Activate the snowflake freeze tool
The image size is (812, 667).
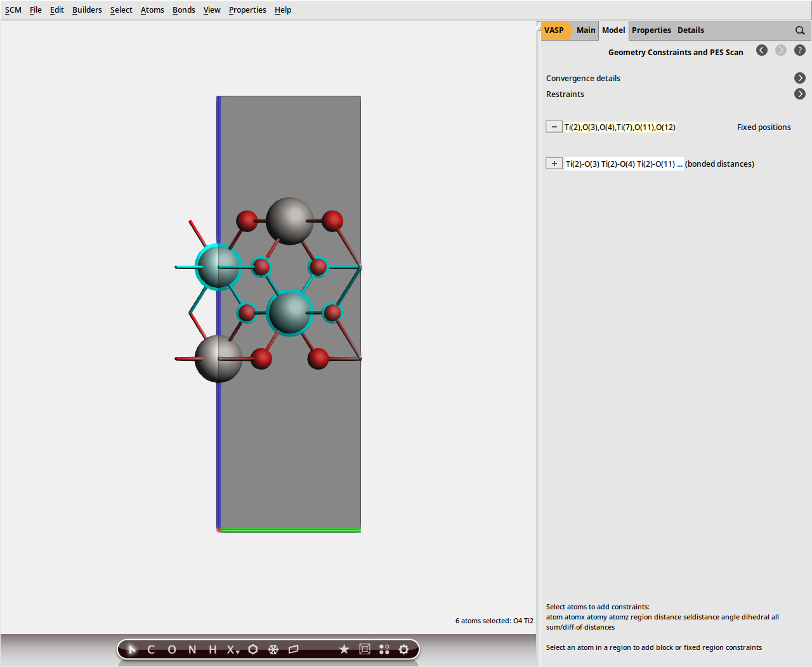pyautogui.click(x=273, y=649)
